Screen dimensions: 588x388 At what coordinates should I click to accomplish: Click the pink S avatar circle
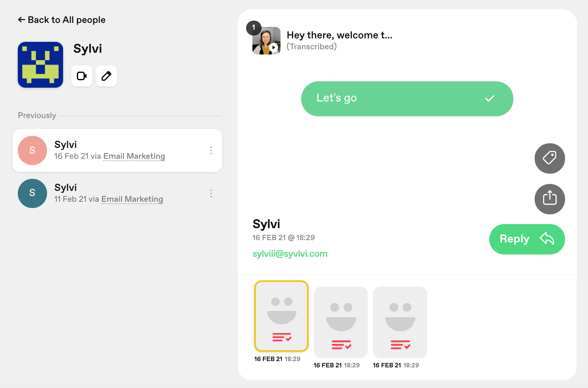pos(32,150)
